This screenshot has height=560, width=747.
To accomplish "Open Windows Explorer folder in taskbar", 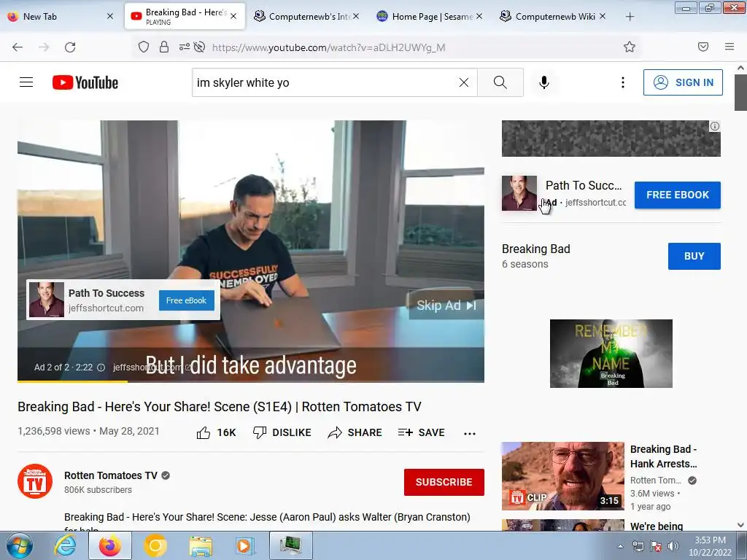I will point(201,545).
